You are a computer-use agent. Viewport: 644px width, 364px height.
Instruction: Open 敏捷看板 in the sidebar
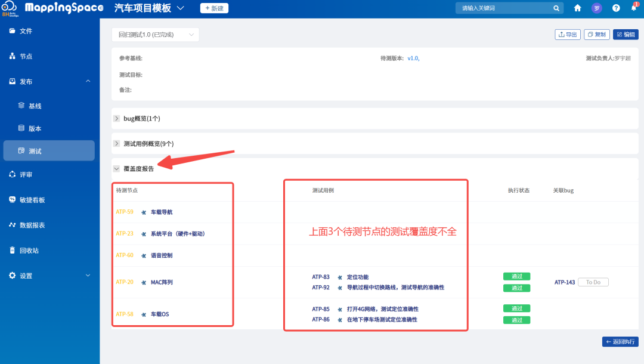(32, 200)
